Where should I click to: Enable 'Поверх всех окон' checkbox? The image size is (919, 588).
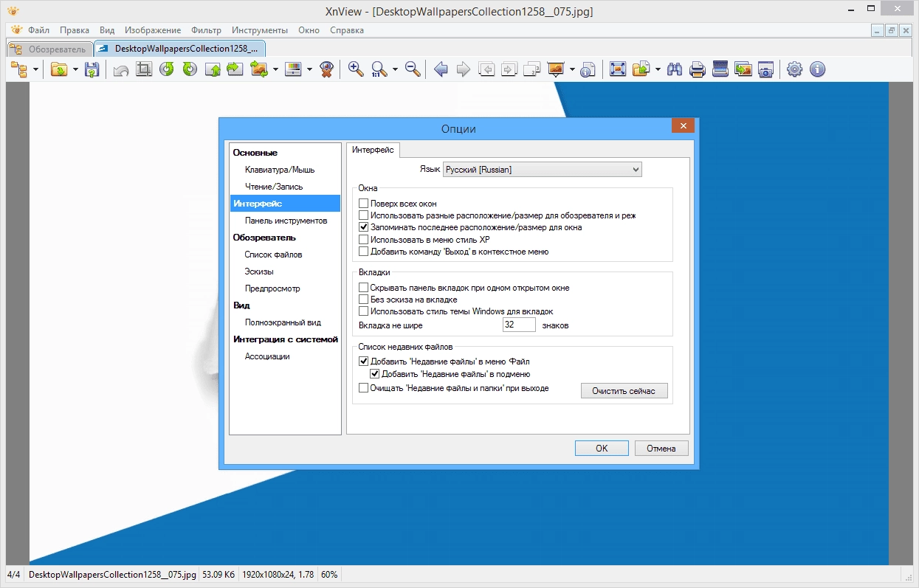pos(363,204)
